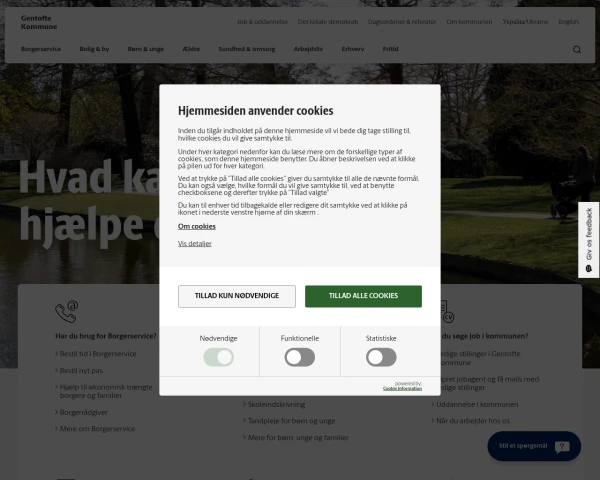Click Tillad alle cookies button
Viewport: 600px width, 480px height.
[x=364, y=296]
